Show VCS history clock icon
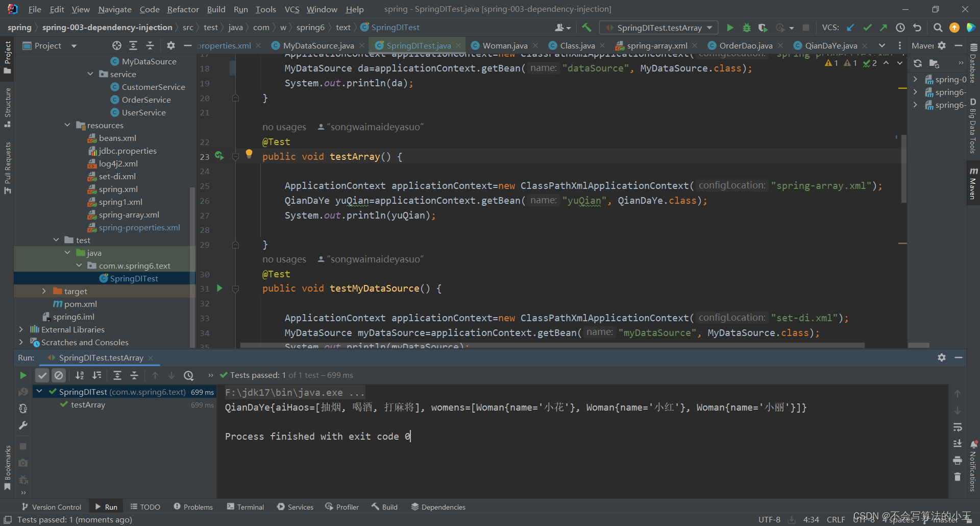The width and height of the screenshot is (980, 526). (900, 28)
